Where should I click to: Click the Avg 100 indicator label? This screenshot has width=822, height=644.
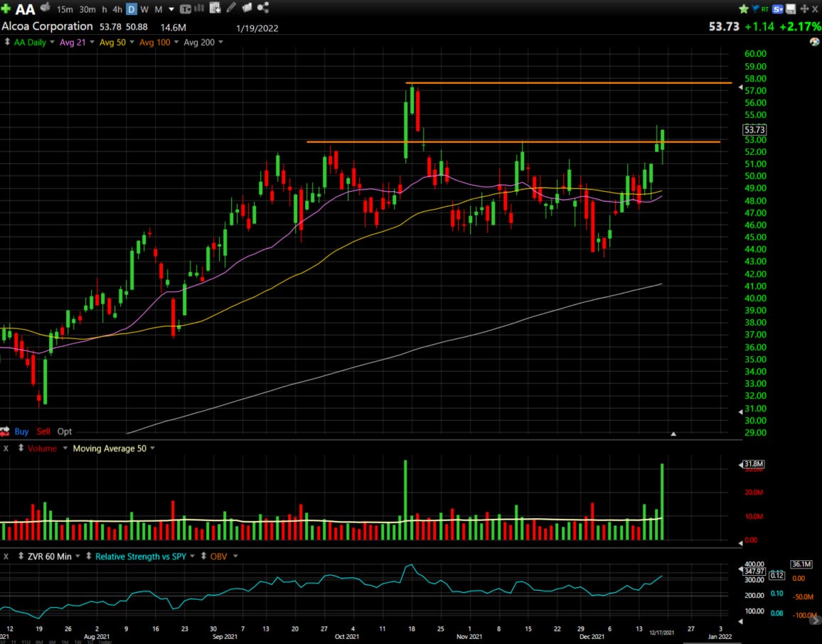pyautogui.click(x=154, y=43)
